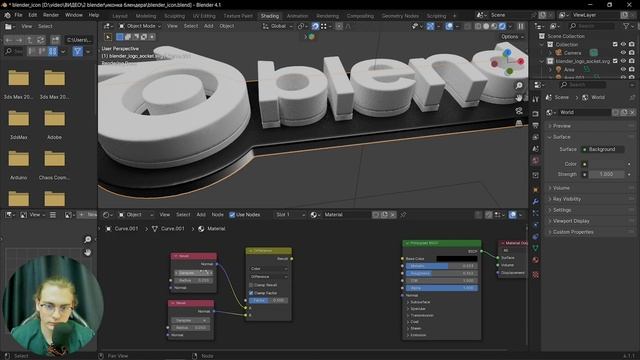
Task: Click the zoom magnifier icon in the 3D viewport
Action: tap(519, 86)
